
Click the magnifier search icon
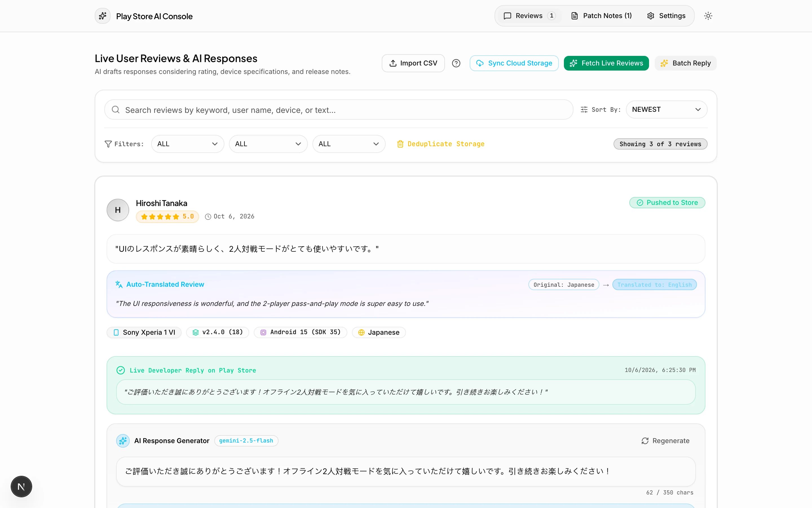(115, 110)
